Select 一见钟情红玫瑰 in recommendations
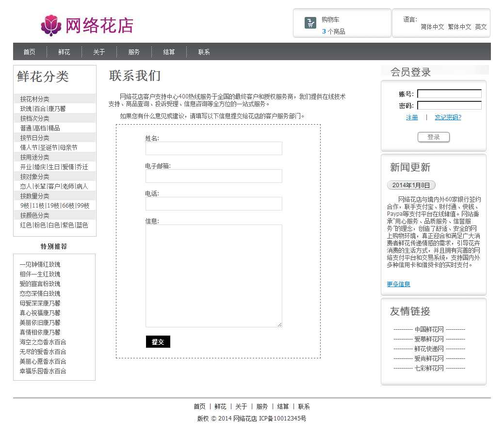The width and height of the screenshot is (504, 435). coord(40,265)
